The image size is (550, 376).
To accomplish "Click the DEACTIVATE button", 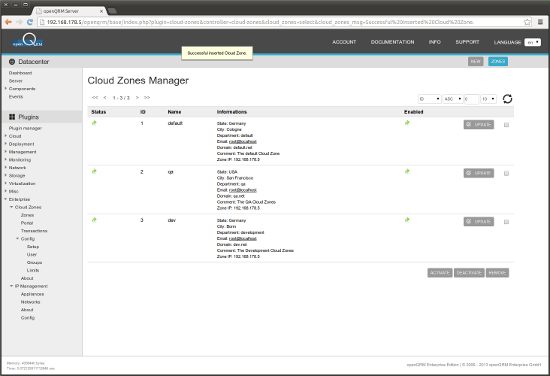I will coord(469,273).
